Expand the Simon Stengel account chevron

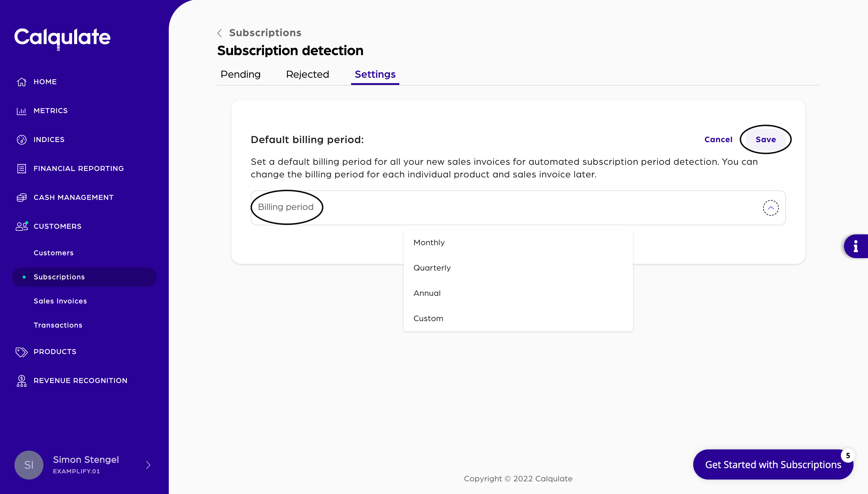coord(148,465)
